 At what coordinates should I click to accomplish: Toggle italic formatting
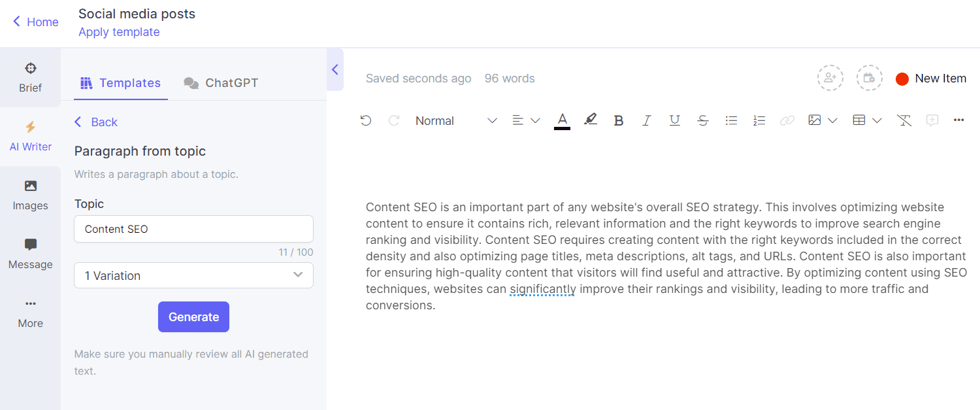pos(647,120)
